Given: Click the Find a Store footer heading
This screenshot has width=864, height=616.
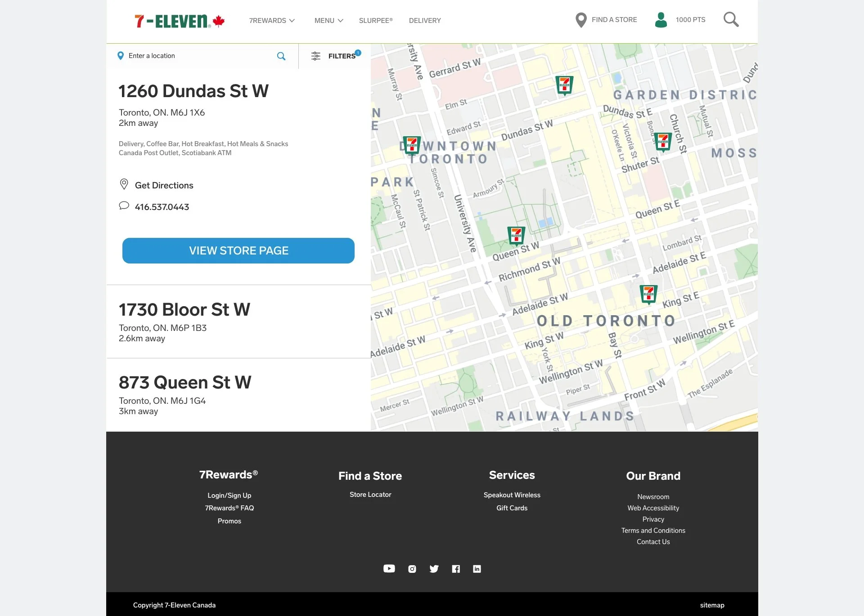Looking at the screenshot, I should (x=370, y=476).
